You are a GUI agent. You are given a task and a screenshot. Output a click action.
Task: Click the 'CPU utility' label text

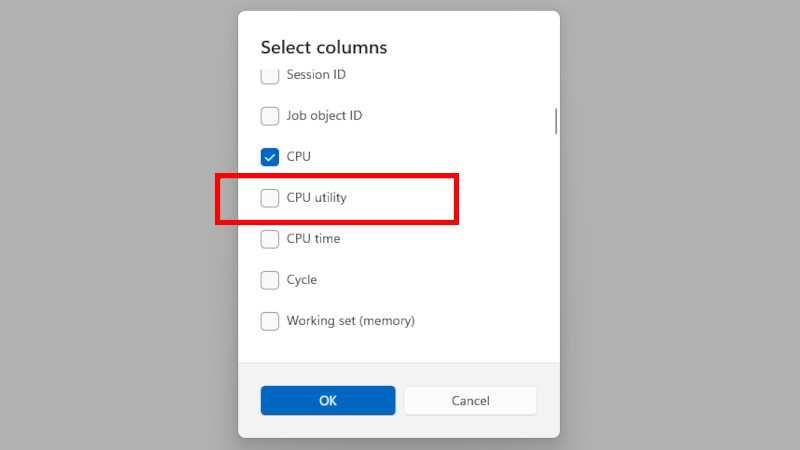[316, 198]
